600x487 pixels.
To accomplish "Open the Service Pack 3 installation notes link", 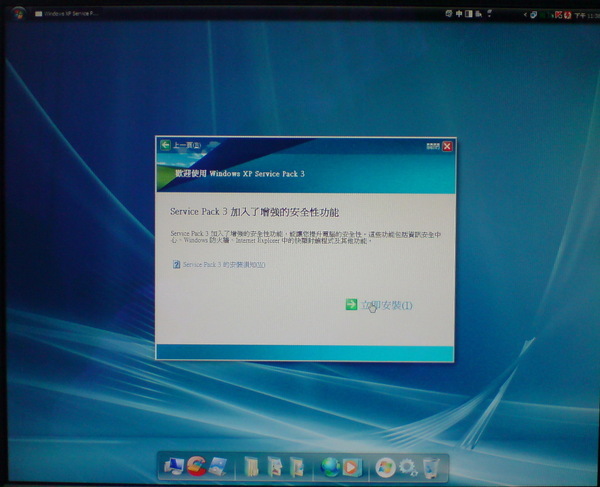I will pyautogui.click(x=224, y=264).
